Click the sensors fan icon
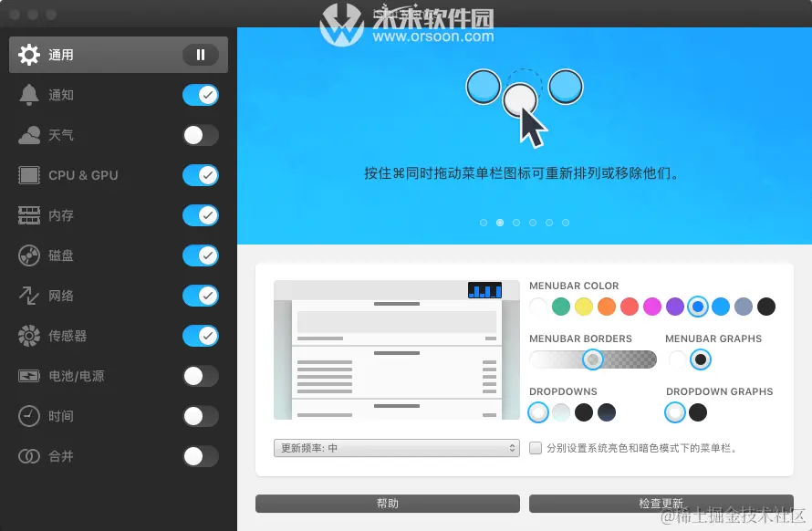The width and height of the screenshot is (812, 531). [x=29, y=336]
